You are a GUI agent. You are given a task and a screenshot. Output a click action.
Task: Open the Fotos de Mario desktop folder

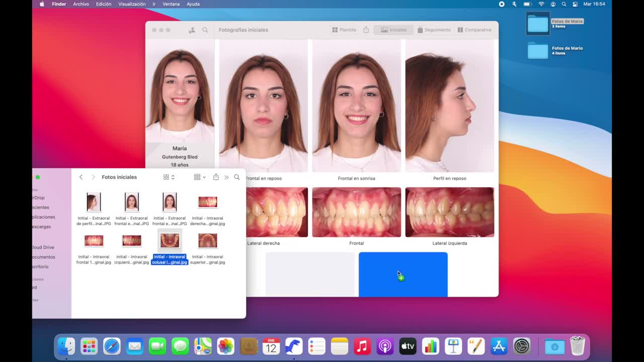coord(538,50)
